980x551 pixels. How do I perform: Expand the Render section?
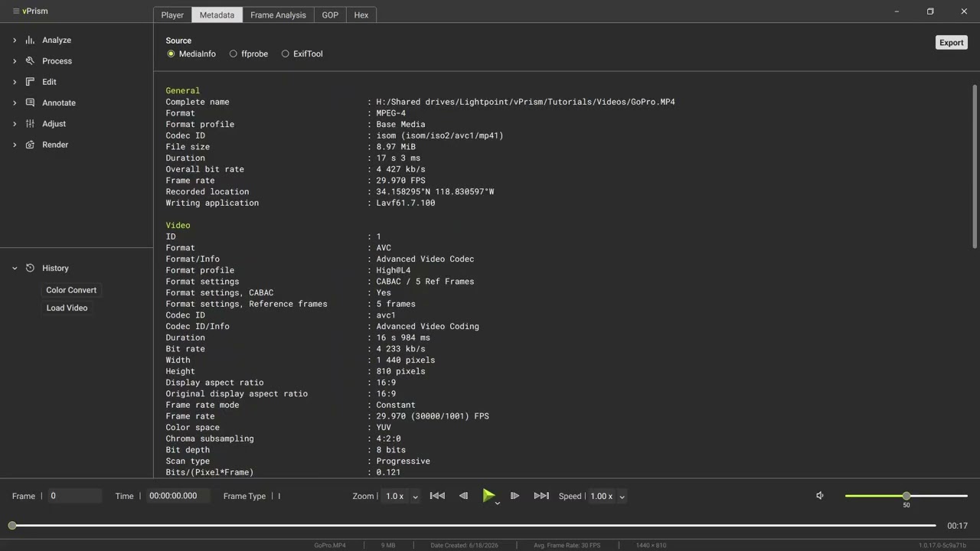click(15, 145)
